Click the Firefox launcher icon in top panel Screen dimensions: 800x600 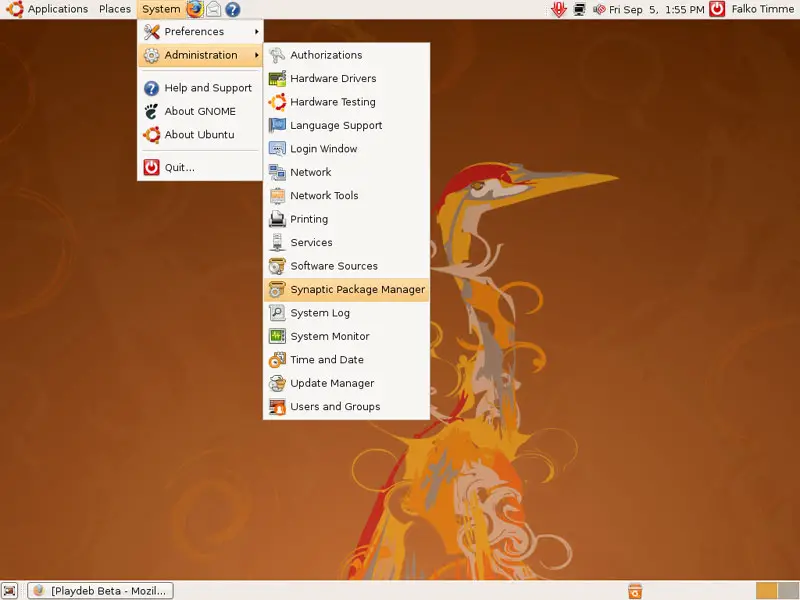(x=194, y=9)
